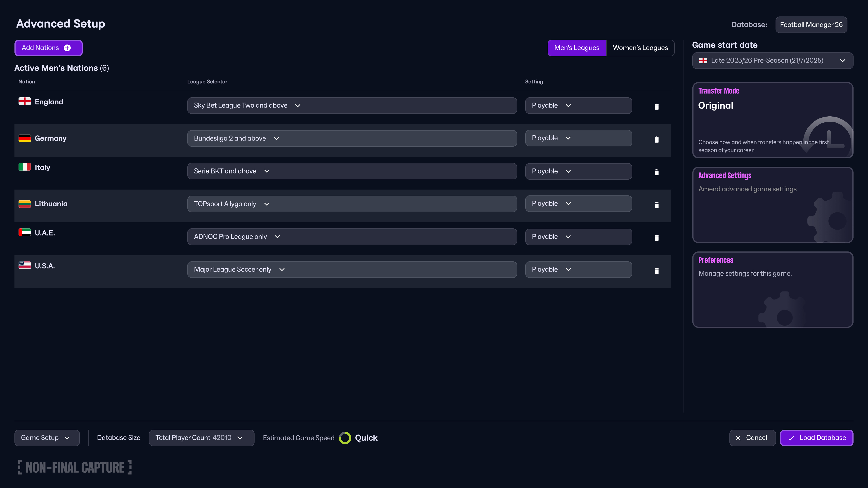Viewport: 868px width, 488px height.
Task: Click the Estimated Game Speed ring indicator
Action: point(345,438)
